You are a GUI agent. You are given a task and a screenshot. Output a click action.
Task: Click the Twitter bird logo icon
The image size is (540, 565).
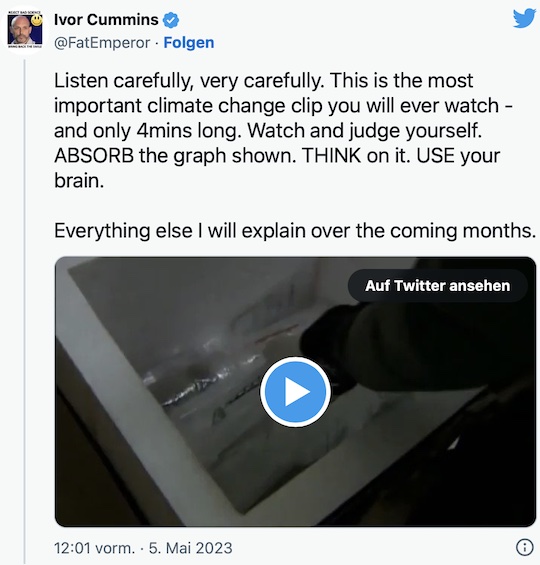[x=525, y=18]
